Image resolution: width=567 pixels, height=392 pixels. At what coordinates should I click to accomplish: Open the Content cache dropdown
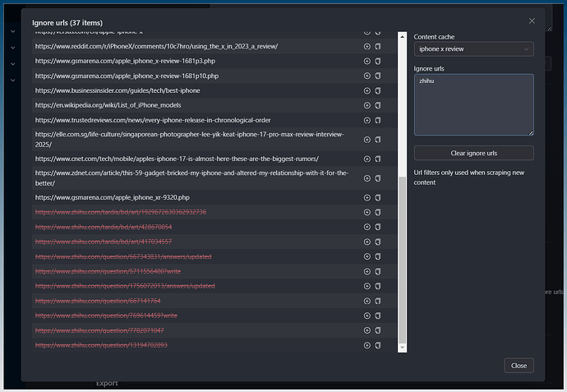[x=473, y=49]
